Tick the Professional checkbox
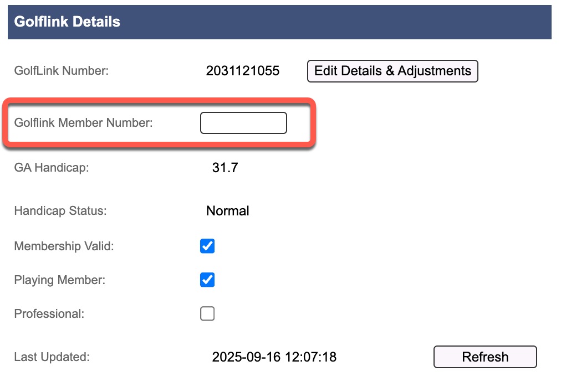The width and height of the screenshot is (561, 392). tap(207, 313)
